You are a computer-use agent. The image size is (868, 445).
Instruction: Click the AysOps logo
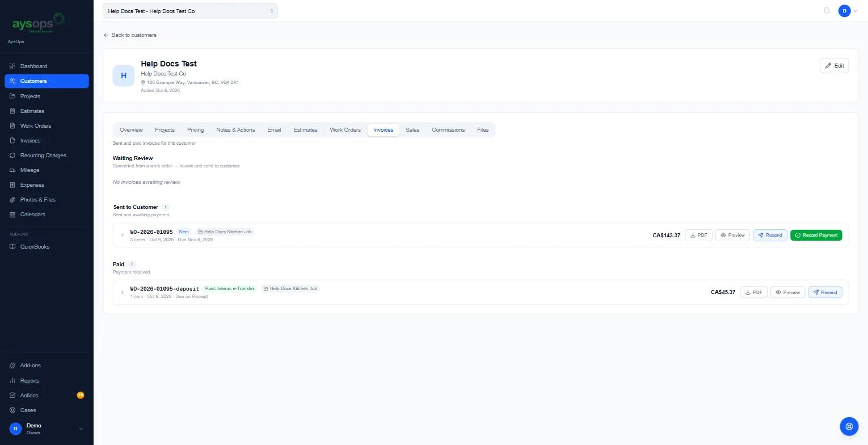[39, 23]
